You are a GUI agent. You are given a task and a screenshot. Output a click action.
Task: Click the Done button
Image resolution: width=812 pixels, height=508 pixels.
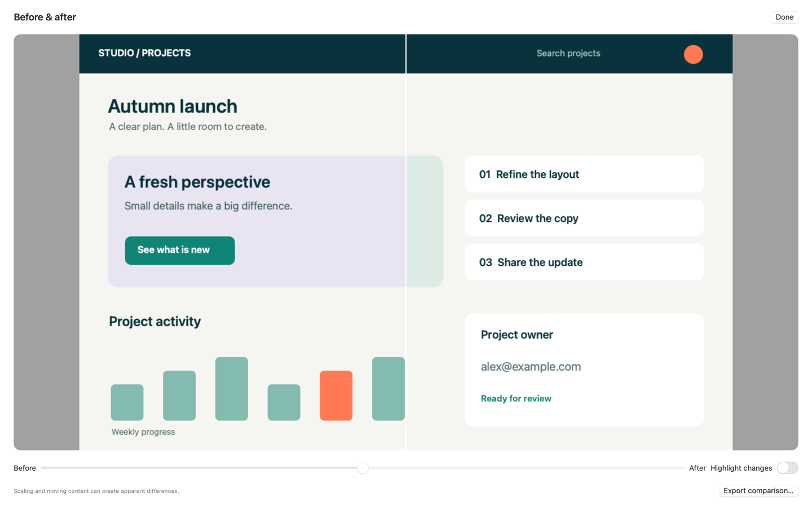(784, 17)
